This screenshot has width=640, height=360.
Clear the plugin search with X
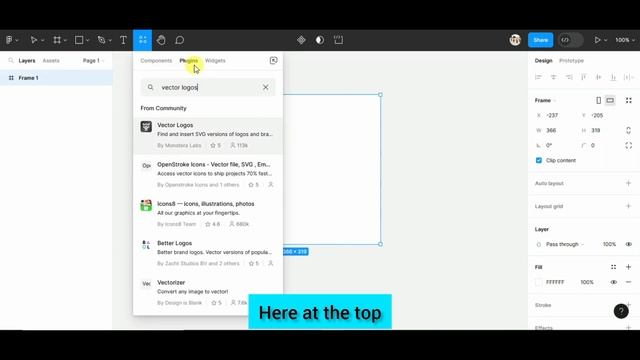pyautogui.click(x=266, y=87)
